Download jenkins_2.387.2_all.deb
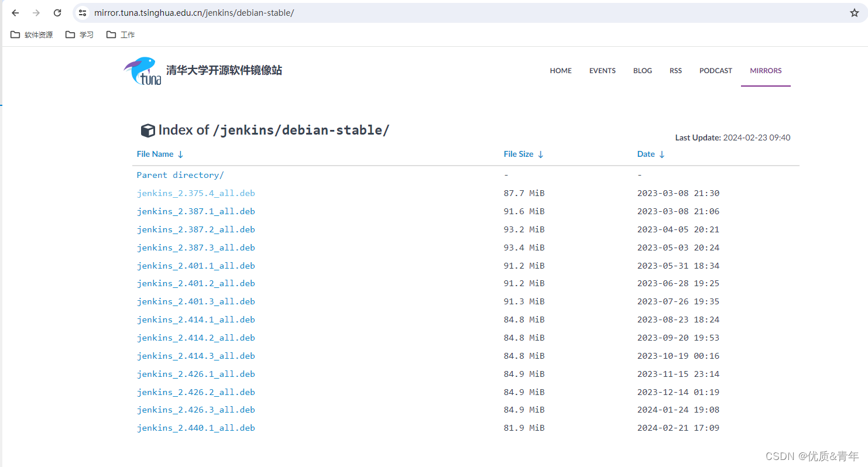 tap(196, 229)
